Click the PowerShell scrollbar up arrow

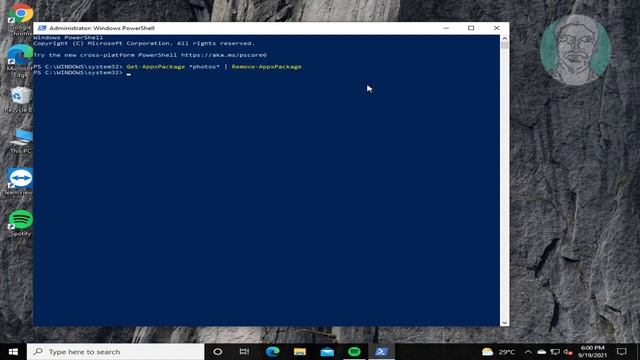coord(504,38)
